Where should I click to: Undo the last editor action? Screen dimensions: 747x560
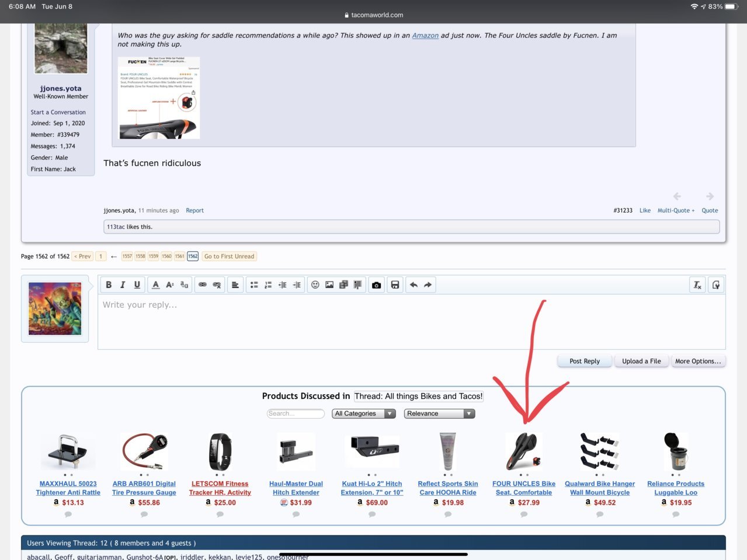click(x=414, y=285)
